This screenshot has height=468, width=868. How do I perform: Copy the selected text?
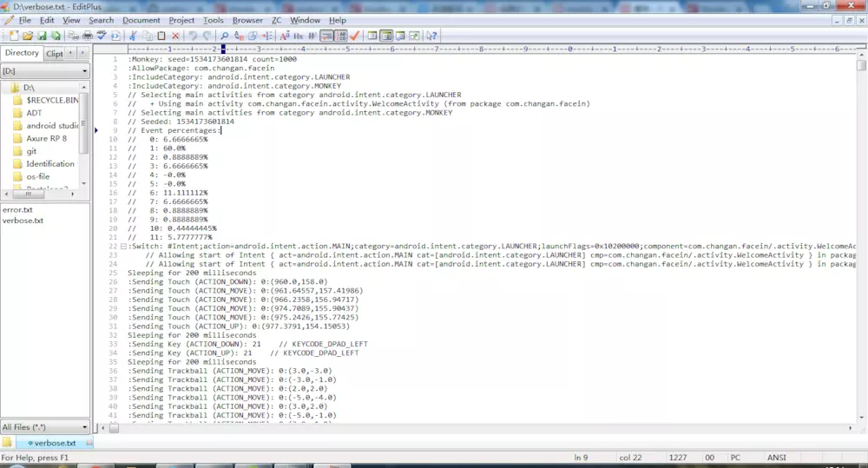point(148,36)
